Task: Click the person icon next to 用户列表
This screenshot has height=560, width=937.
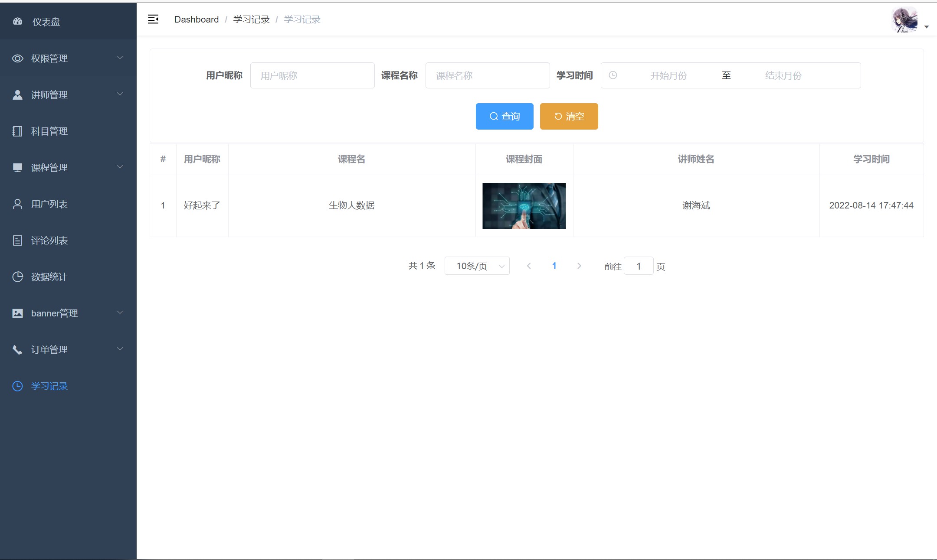Action: click(17, 204)
